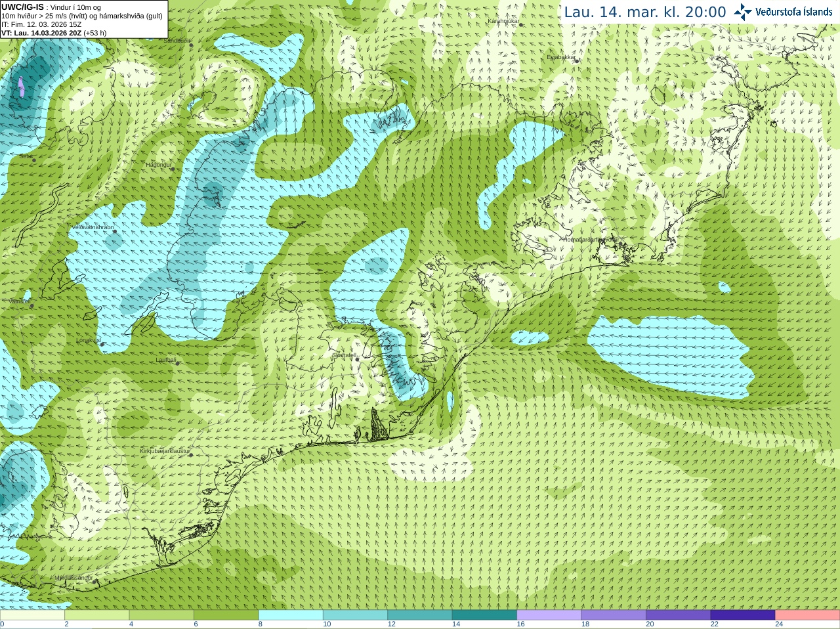The image size is (840, 629).
Task: Click the Laufbali station label
Action: click(x=166, y=360)
